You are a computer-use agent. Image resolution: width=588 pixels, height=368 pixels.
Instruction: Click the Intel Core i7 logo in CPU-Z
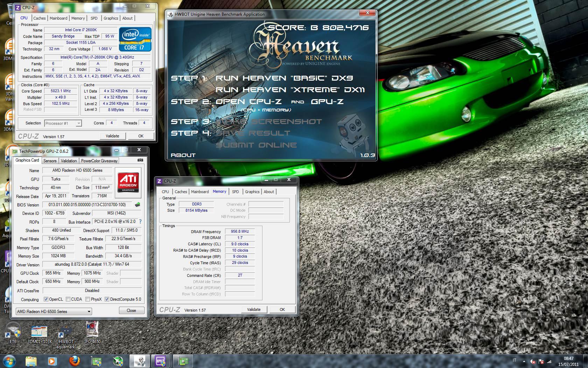(x=135, y=39)
